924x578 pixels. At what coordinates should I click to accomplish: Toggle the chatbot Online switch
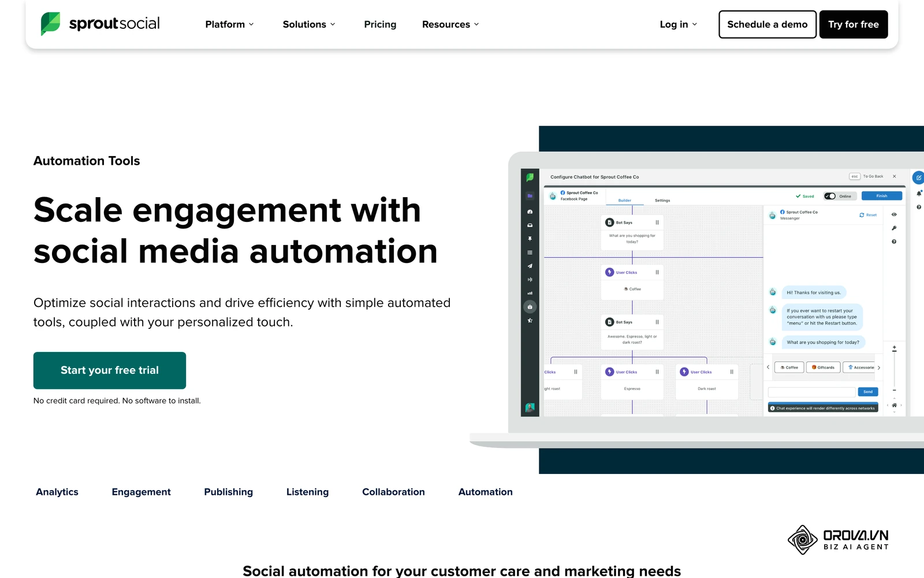tap(830, 196)
